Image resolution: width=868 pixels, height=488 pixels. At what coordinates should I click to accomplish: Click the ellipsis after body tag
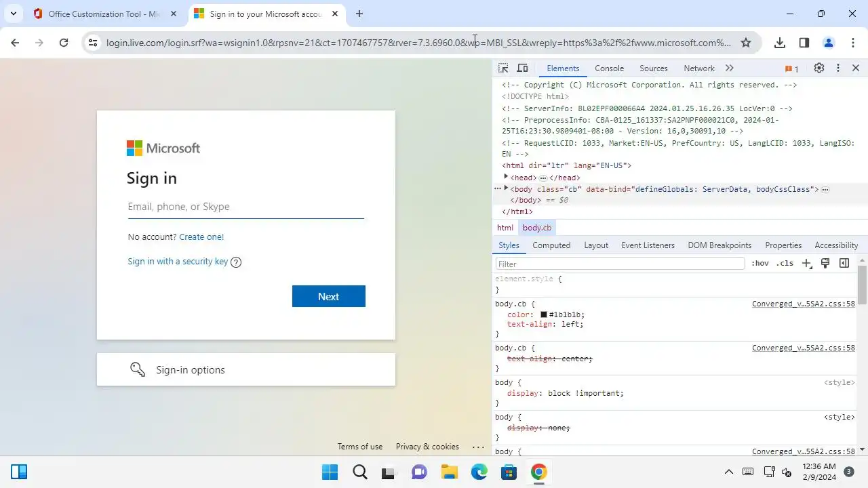click(825, 190)
